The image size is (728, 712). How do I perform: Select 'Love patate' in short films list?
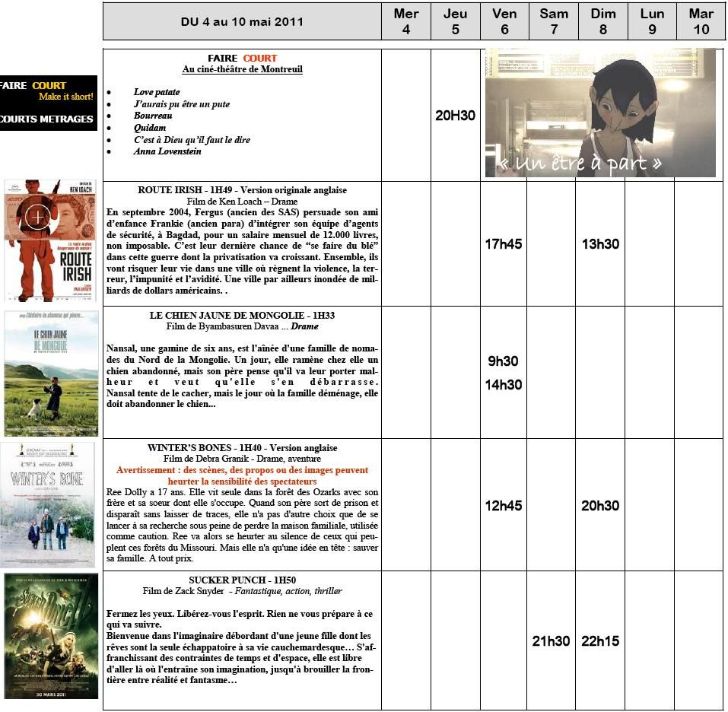[157, 92]
